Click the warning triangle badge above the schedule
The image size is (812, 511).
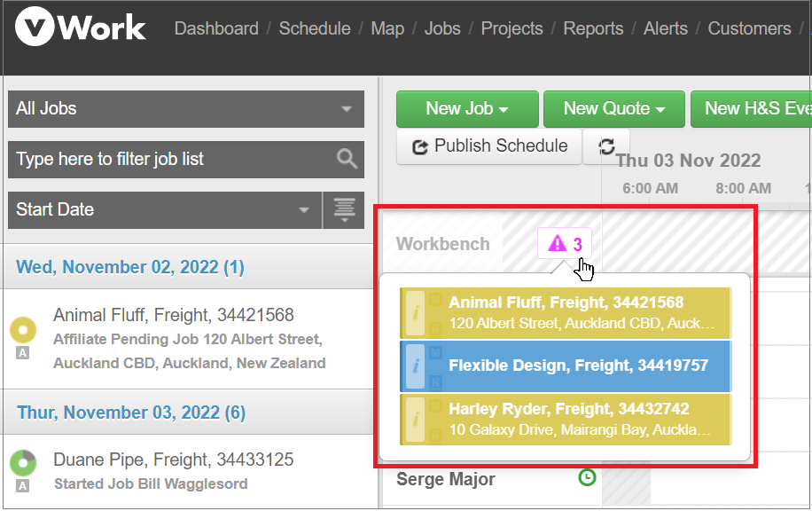coord(565,243)
